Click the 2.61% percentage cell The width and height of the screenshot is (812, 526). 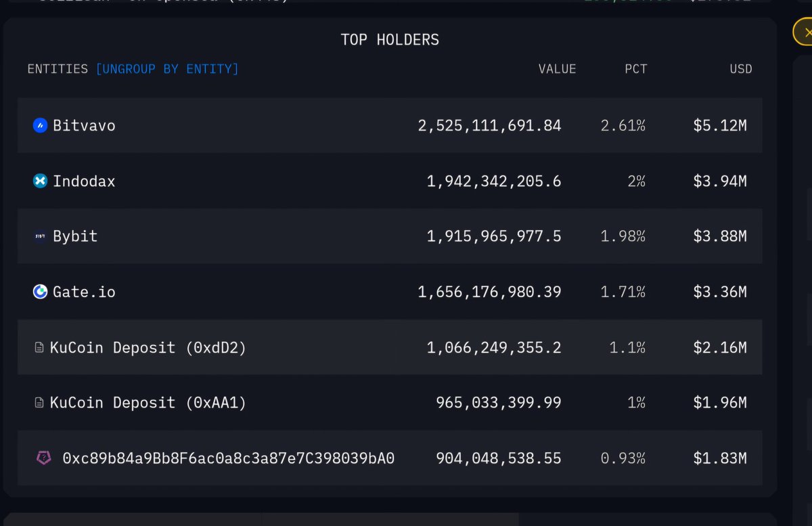pos(623,126)
